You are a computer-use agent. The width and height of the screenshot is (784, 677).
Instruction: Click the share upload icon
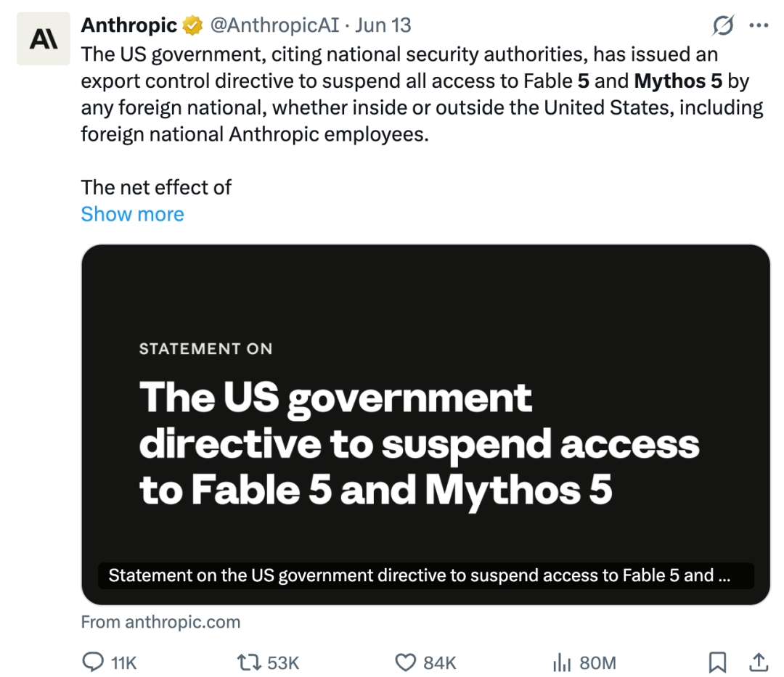pyautogui.click(x=759, y=662)
